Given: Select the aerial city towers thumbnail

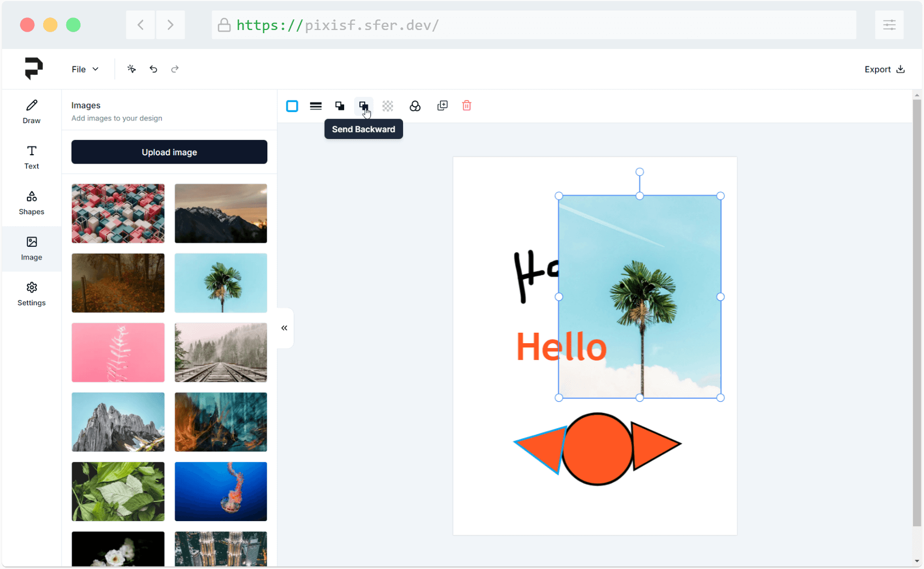Looking at the screenshot, I should (221, 549).
